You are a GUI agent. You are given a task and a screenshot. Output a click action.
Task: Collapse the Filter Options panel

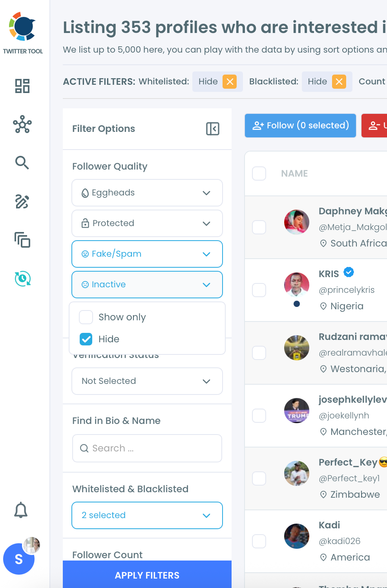pos(212,129)
